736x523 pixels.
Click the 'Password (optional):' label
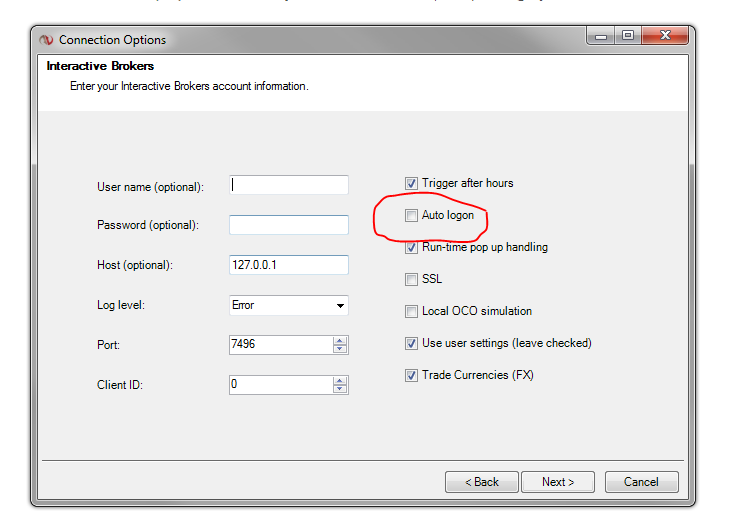(x=148, y=225)
